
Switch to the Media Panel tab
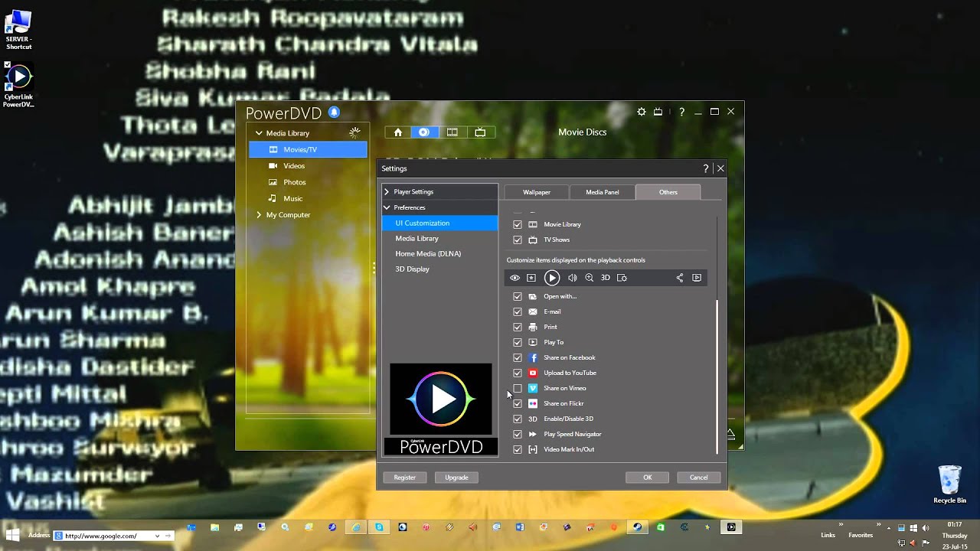tap(603, 192)
